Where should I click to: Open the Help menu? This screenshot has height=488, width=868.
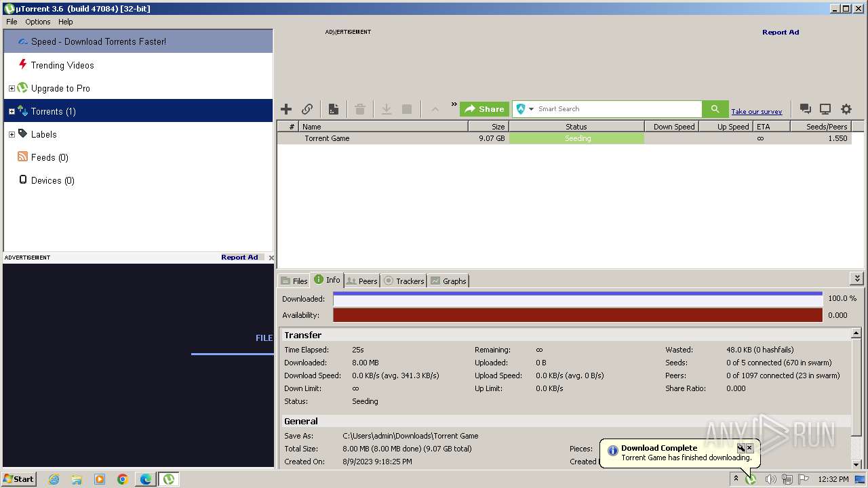click(66, 22)
